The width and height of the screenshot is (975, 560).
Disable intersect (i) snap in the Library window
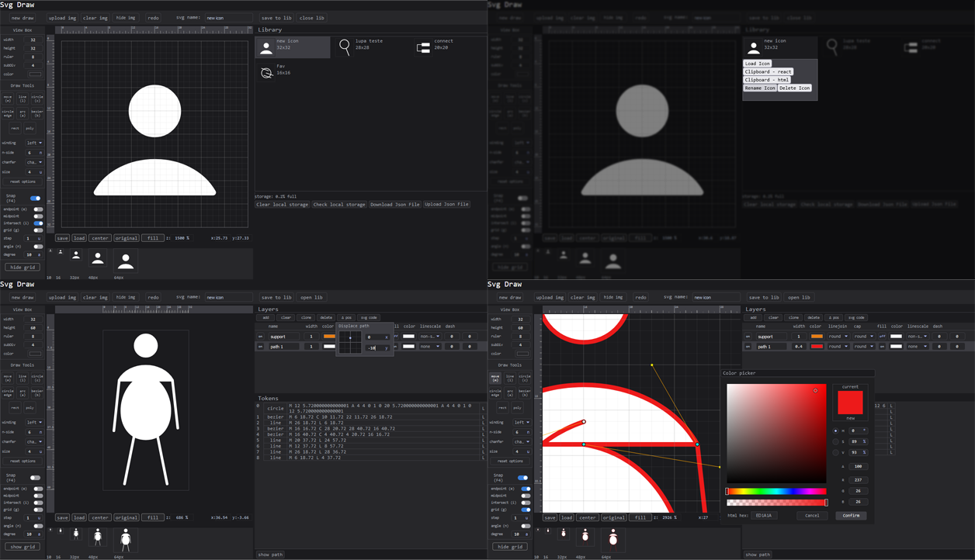tap(38, 223)
